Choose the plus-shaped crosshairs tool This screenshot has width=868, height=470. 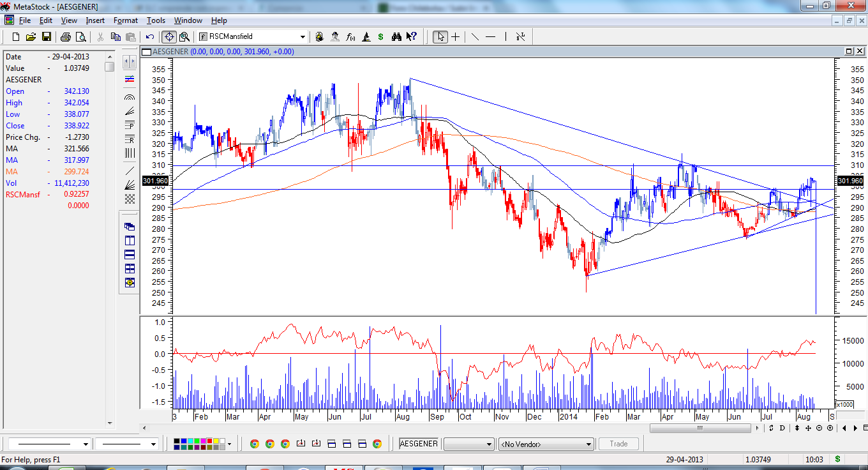coord(456,36)
